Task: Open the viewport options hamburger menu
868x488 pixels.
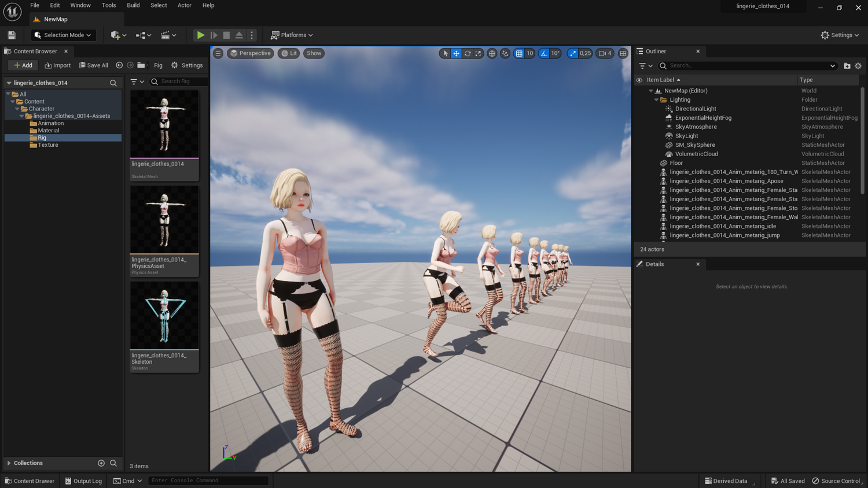Action: [x=218, y=53]
